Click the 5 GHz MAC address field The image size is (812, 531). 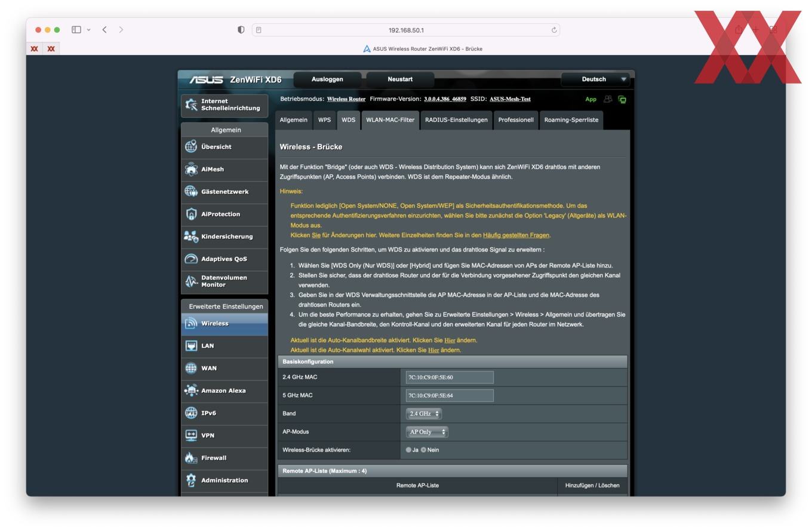pos(450,395)
